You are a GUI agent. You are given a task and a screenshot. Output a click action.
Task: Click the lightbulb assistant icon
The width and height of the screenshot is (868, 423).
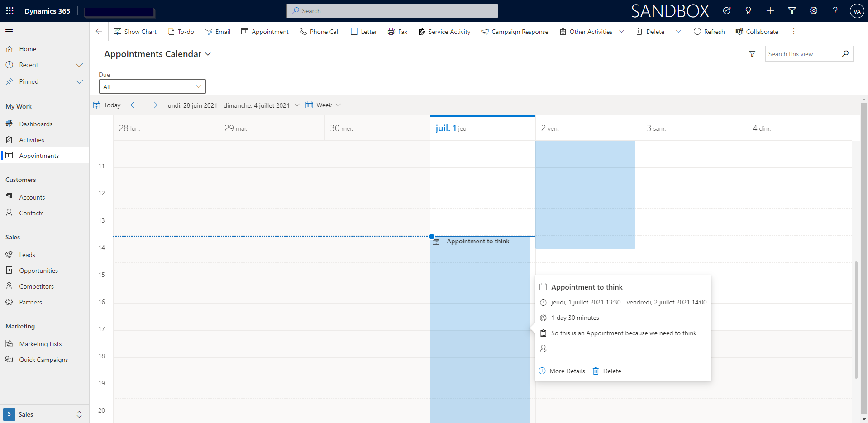(748, 11)
